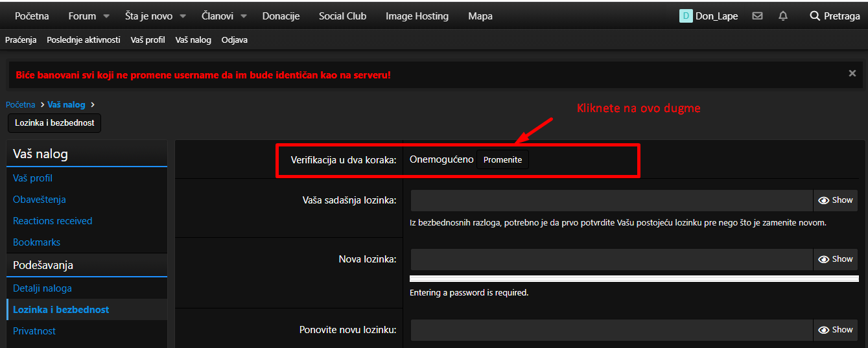The width and height of the screenshot is (868, 348).
Task: Show the current password text
Action: point(836,200)
